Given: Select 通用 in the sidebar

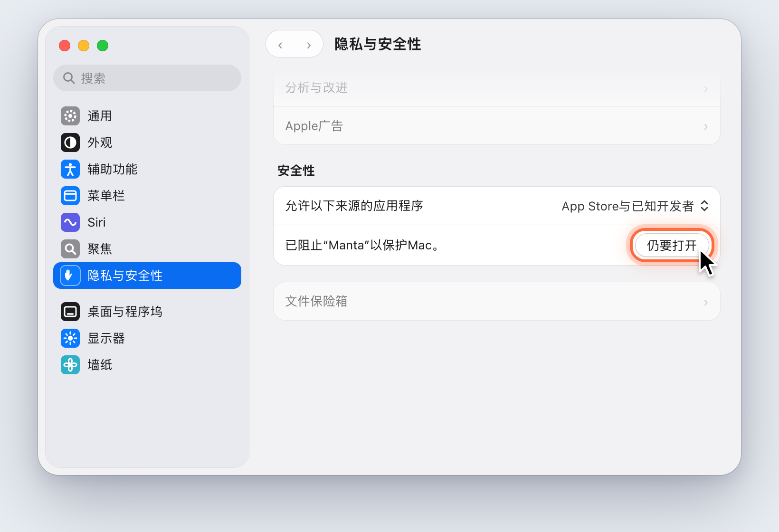Looking at the screenshot, I should pyautogui.click(x=147, y=116).
